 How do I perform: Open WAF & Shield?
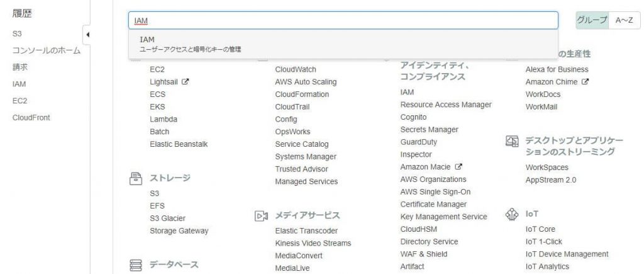(x=424, y=254)
